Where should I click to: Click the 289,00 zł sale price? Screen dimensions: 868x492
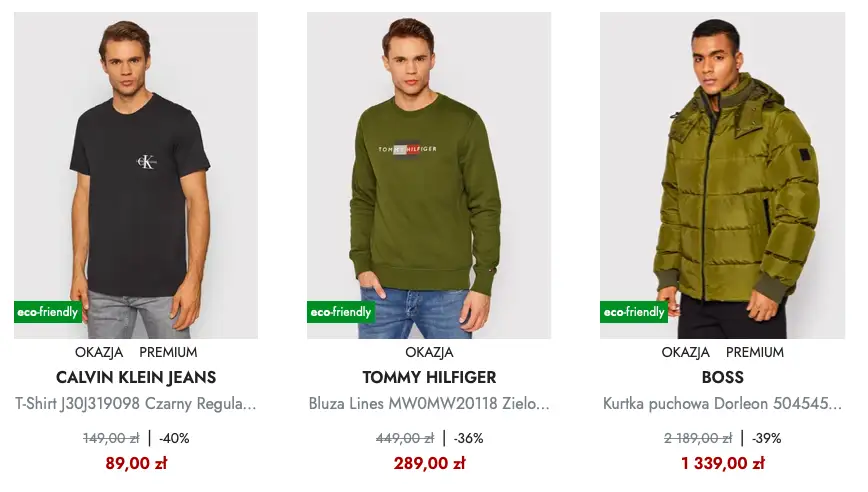[429, 463]
